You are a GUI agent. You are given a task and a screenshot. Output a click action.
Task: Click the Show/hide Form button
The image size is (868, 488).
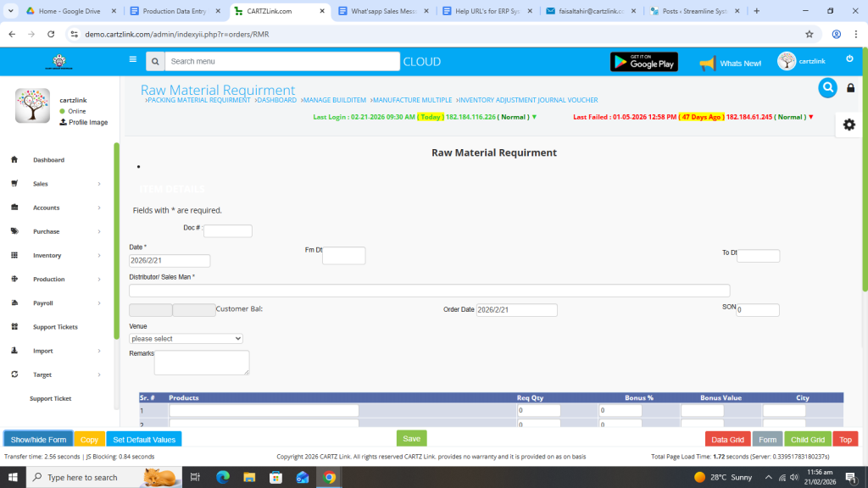[38, 440]
